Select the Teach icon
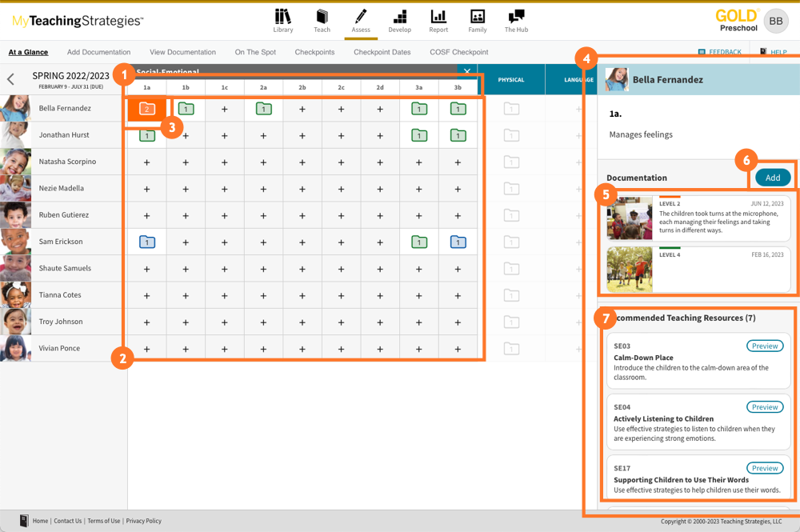The image size is (800, 532). (322, 21)
